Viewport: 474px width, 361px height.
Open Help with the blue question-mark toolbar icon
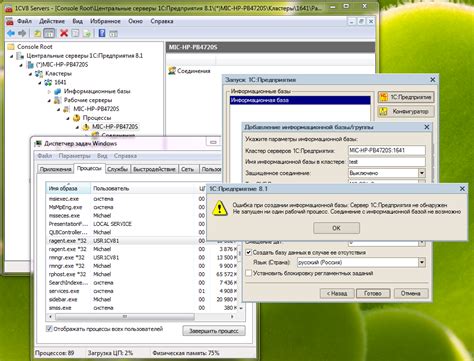(102, 33)
